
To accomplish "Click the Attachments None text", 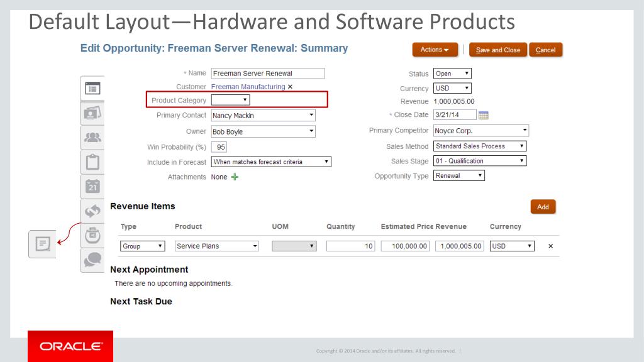I will click(219, 177).
